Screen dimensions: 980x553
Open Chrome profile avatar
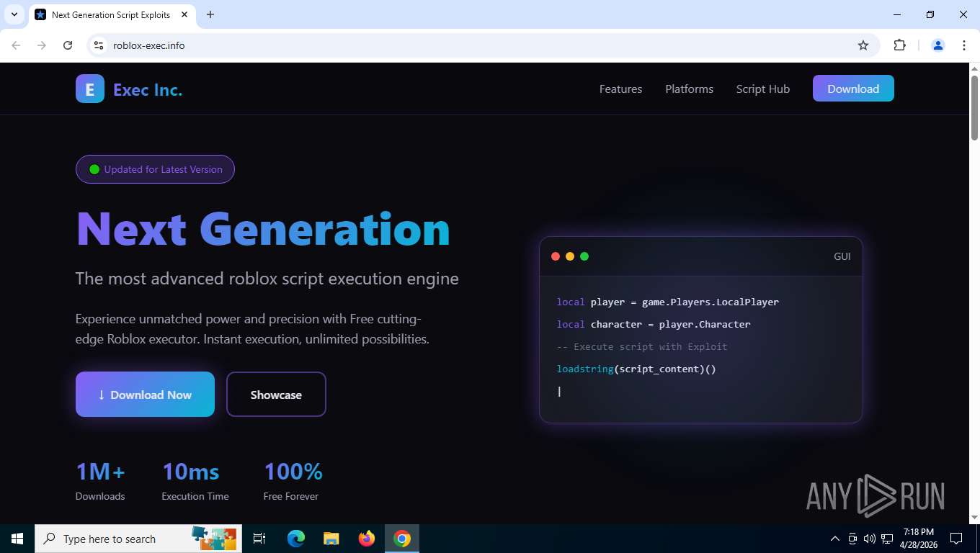tap(938, 45)
